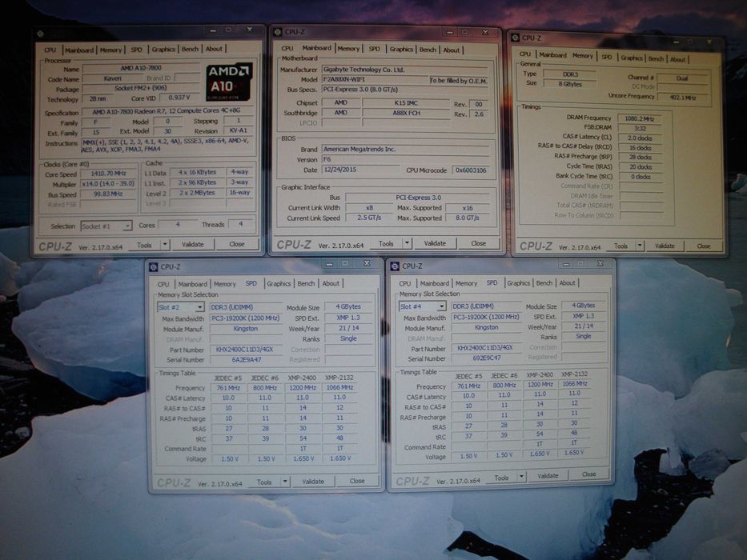This screenshot has height=560, width=747.
Task: Click BIOS Date value 12/24/2015
Action: (359, 170)
